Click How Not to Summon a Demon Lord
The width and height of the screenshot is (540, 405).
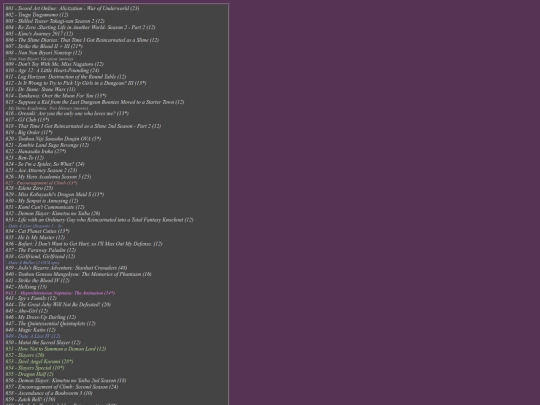pos(56,349)
